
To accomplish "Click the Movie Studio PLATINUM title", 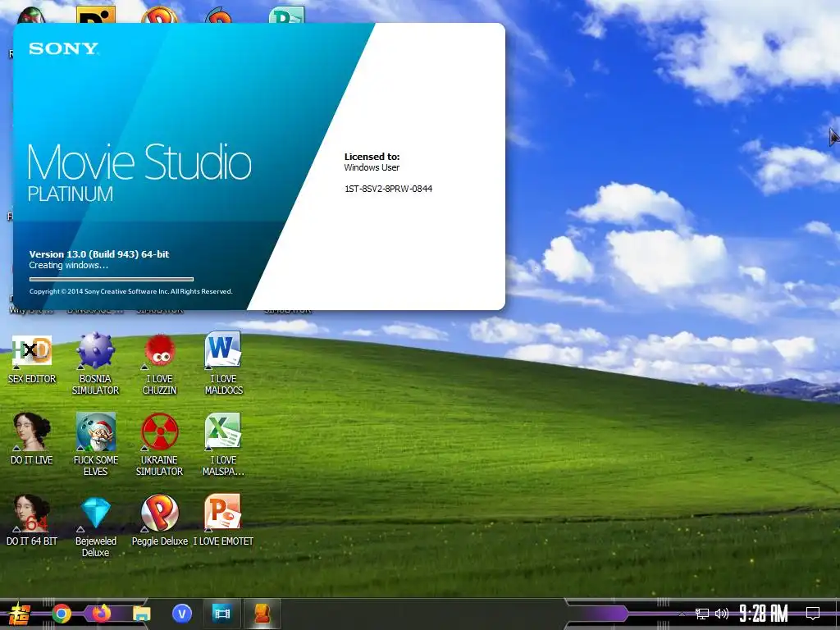I will (139, 172).
